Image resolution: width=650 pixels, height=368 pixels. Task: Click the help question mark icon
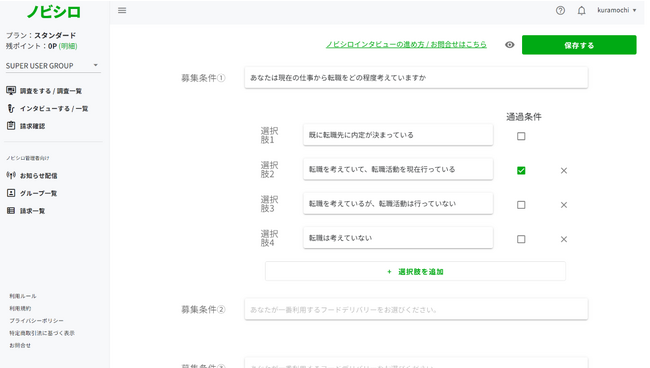560,11
